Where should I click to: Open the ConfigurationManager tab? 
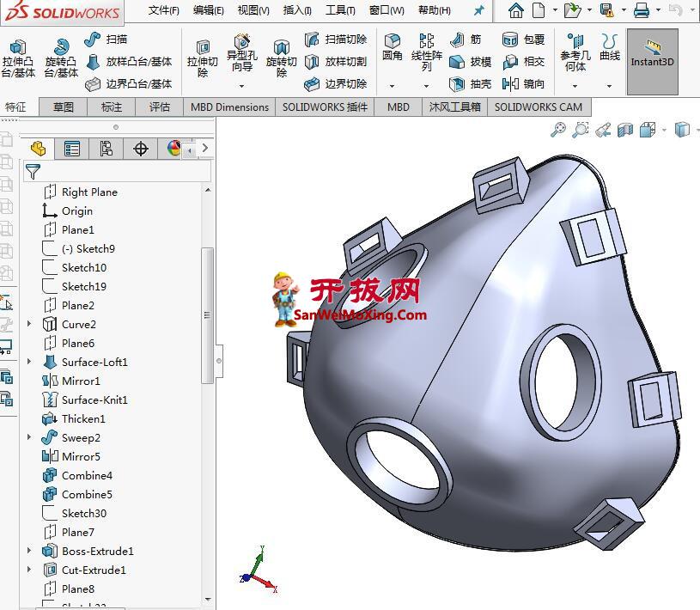coord(107,149)
